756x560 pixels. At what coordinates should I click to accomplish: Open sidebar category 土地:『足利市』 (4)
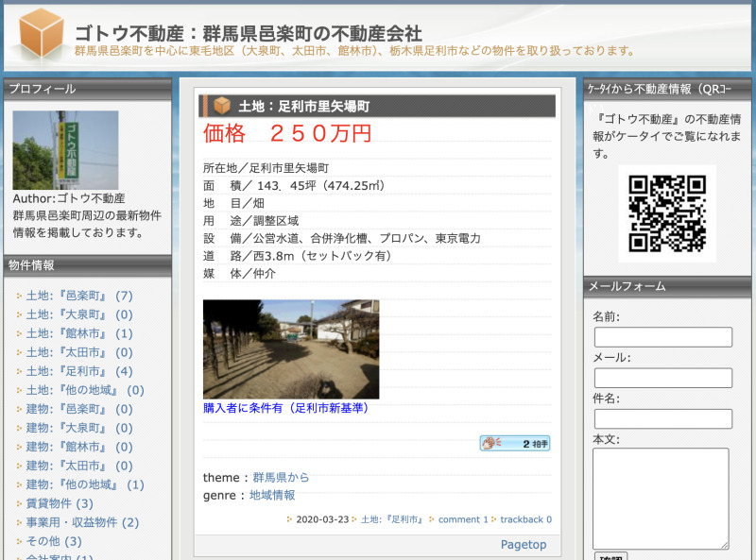pos(79,371)
